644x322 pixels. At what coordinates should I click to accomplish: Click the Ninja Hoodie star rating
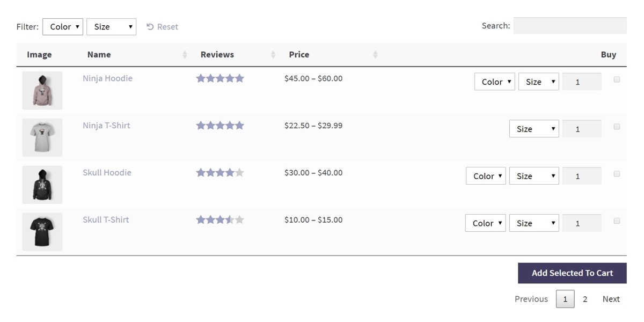pos(220,78)
